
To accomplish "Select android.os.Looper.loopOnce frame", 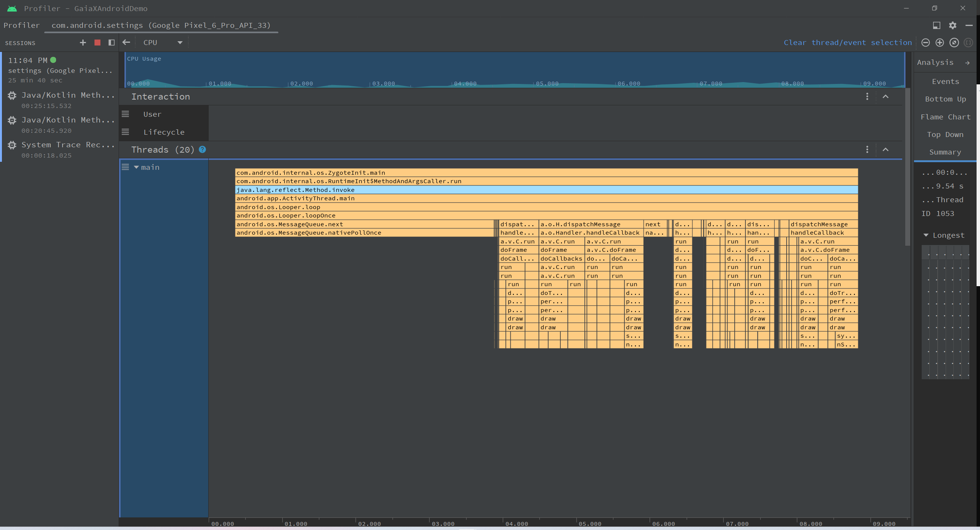I will tap(546, 216).
